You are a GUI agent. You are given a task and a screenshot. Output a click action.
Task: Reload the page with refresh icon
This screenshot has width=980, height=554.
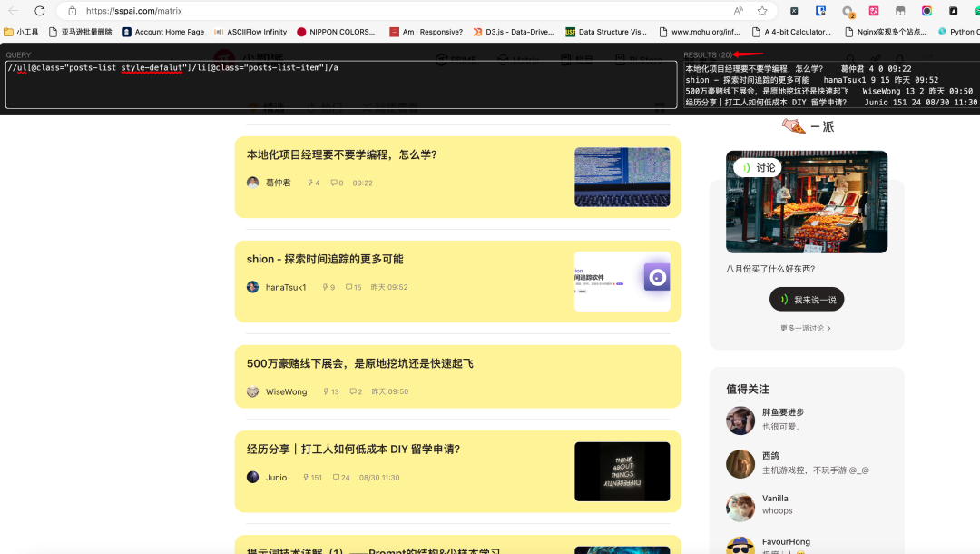tap(39, 11)
